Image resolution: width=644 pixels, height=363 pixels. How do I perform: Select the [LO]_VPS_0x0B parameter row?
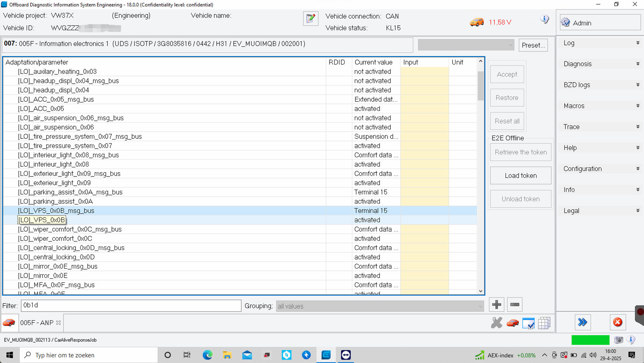click(240, 220)
